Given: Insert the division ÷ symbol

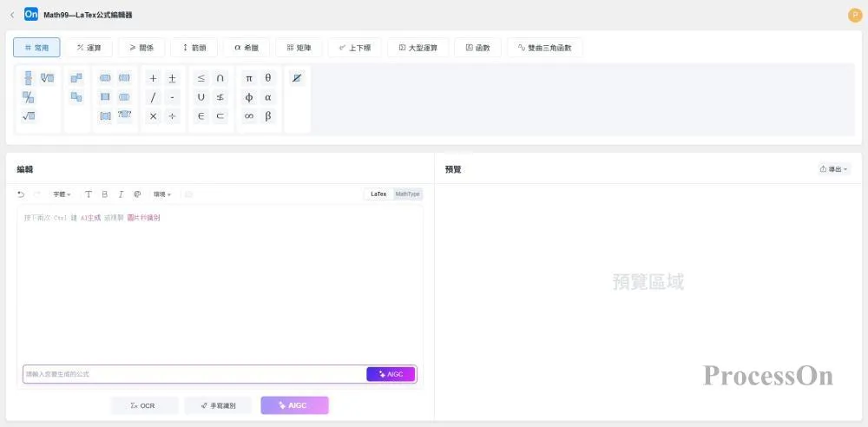Looking at the screenshot, I should tap(172, 115).
